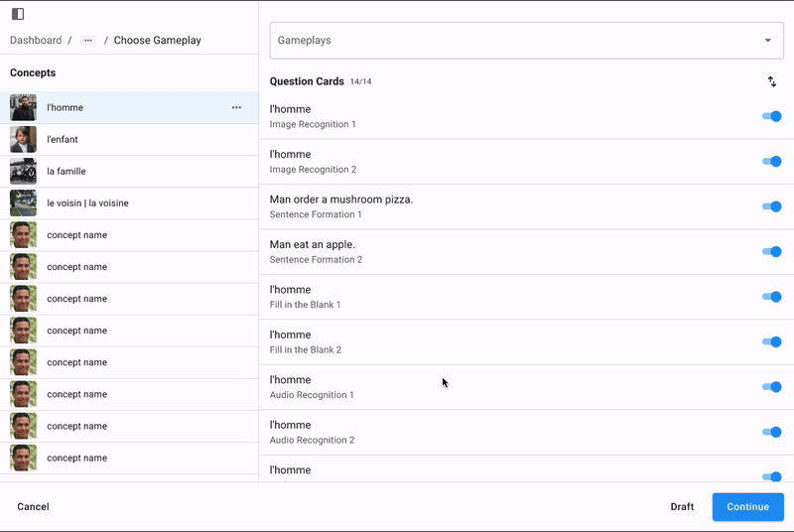Turn off the Sentence Formation 1 switch

coord(771,206)
